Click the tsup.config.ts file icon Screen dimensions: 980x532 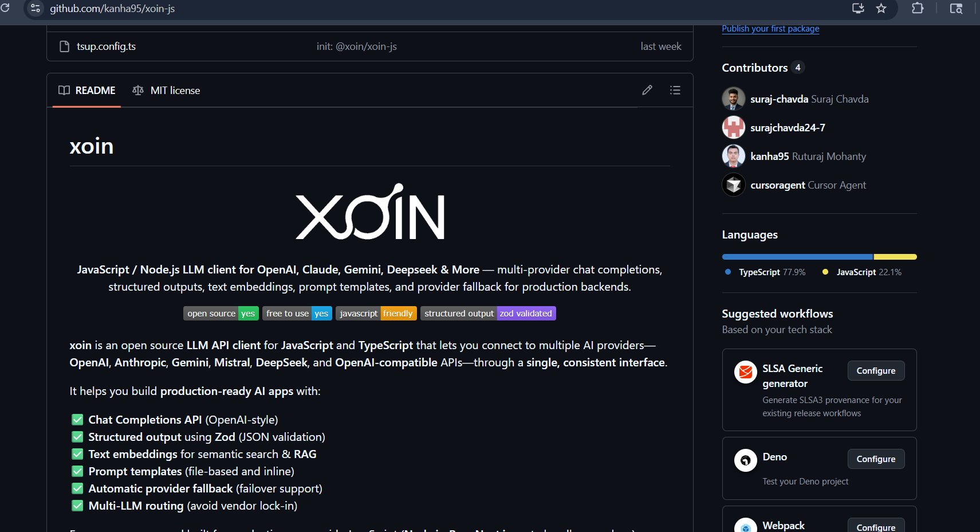point(65,46)
